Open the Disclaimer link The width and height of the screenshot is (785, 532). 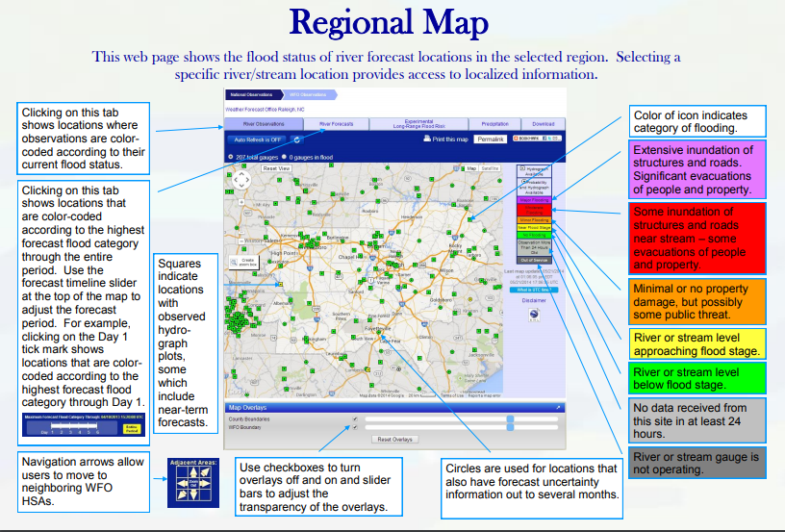(534, 300)
